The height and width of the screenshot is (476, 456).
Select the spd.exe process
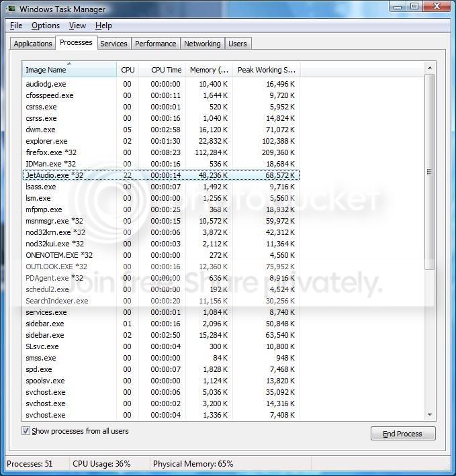161,369
